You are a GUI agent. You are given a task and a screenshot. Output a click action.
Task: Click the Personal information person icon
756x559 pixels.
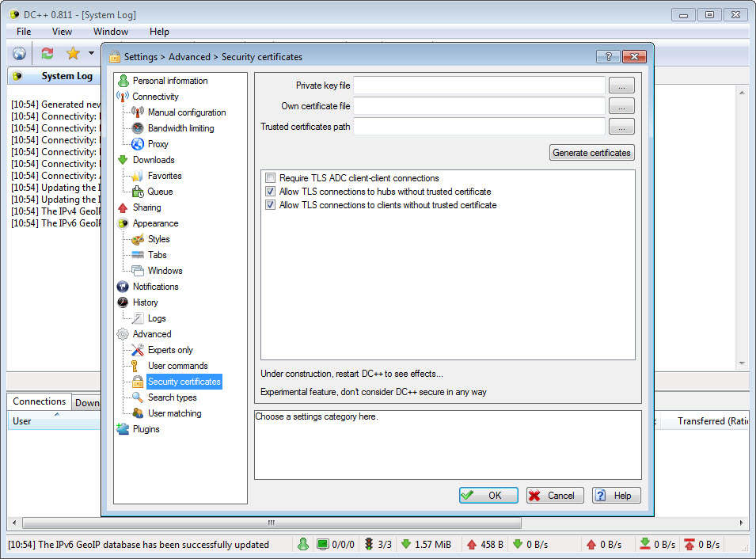[x=123, y=81]
